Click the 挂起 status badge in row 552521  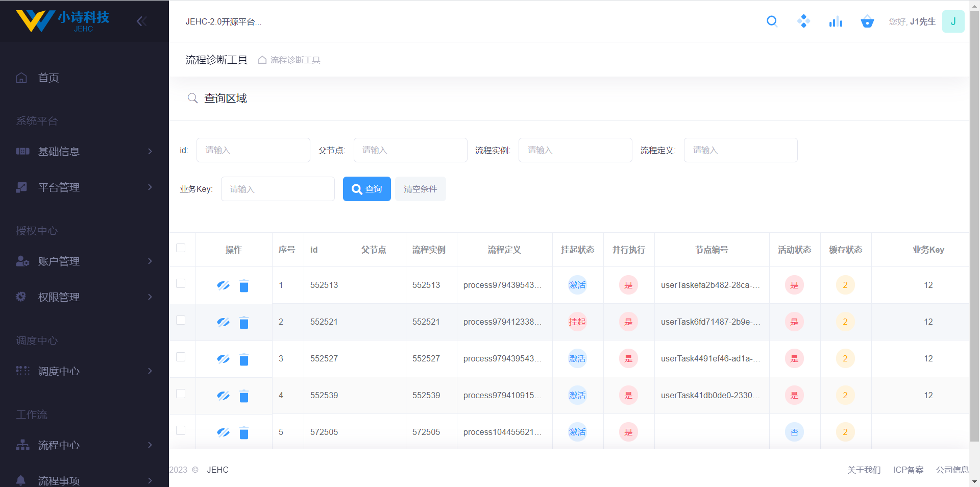point(577,322)
